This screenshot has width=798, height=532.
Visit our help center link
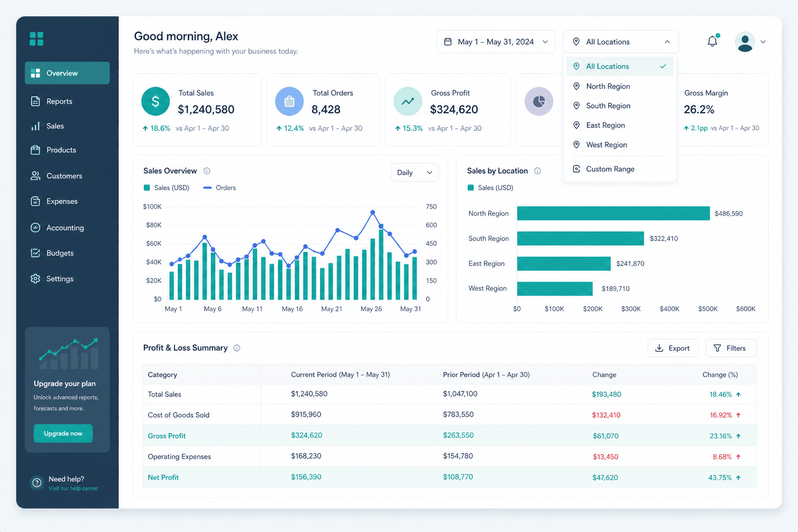[x=73, y=488]
